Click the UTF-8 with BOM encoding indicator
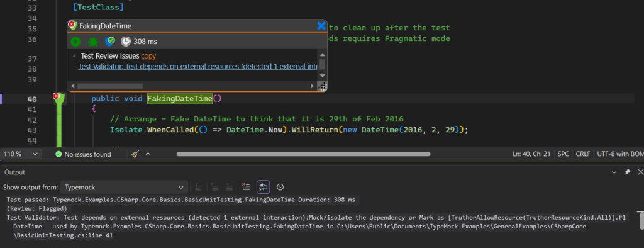The width and height of the screenshot is (644, 248). (x=620, y=154)
